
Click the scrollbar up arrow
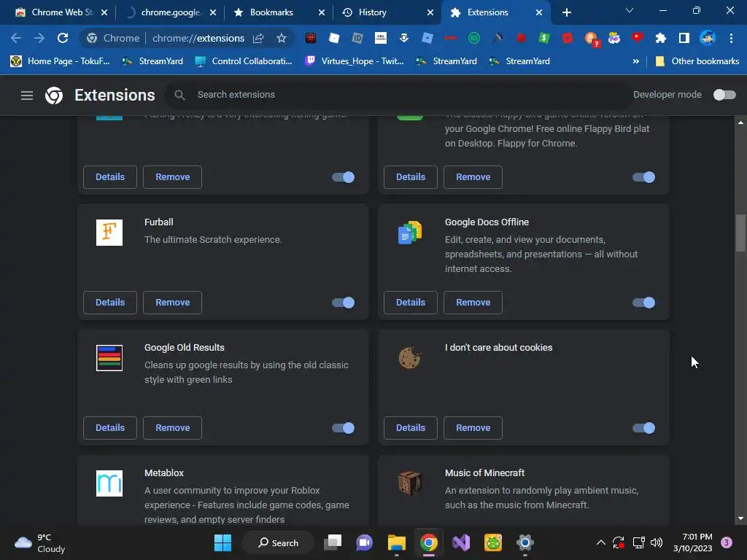740,122
